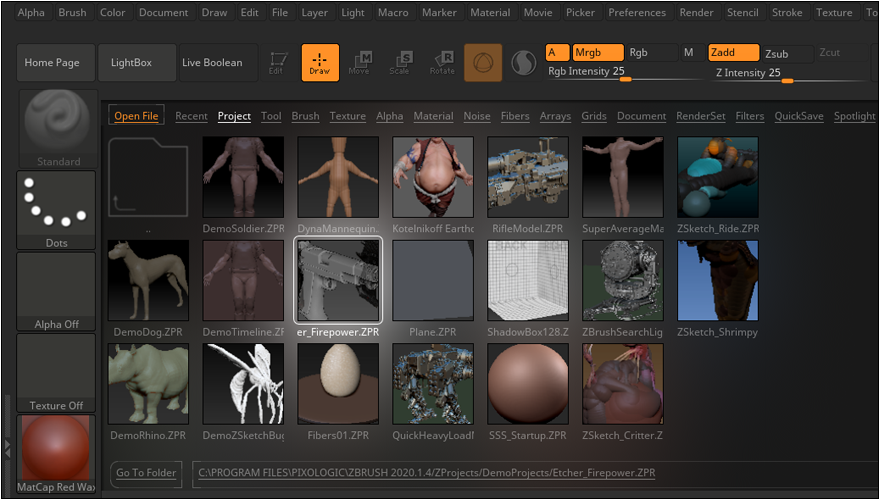Open the Alpha Off selector
This screenshot has height=500, width=880.
point(57,292)
